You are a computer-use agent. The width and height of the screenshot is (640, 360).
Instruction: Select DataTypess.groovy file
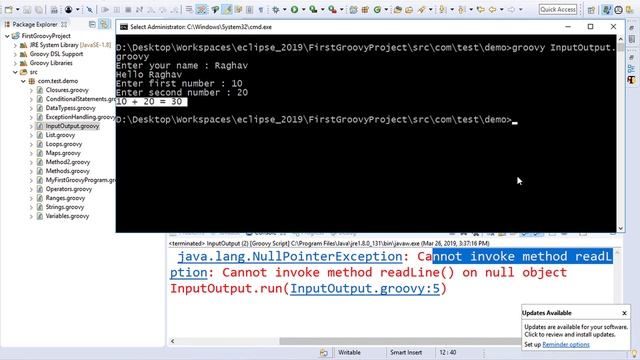pyautogui.click(x=70, y=108)
